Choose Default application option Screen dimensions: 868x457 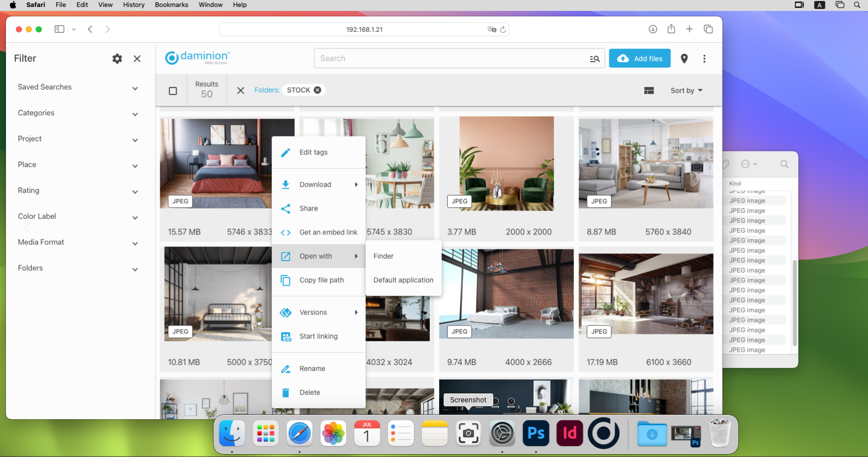[403, 280]
